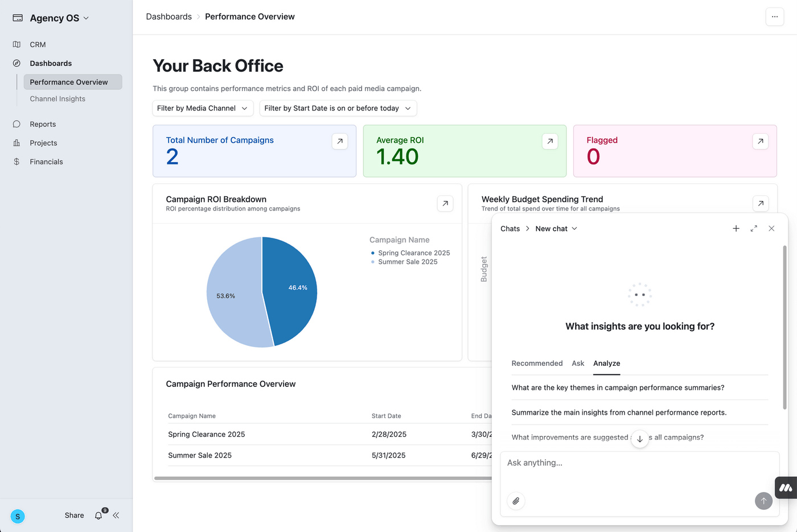This screenshot has width=797, height=532.
Task: Open the notifications bell
Action: 99,515
